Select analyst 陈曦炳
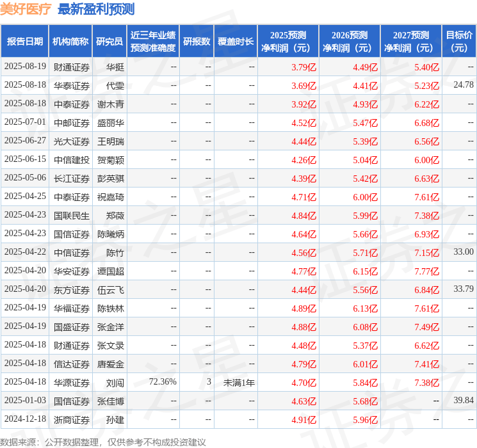The height and width of the screenshot is (448, 477). (x=110, y=234)
